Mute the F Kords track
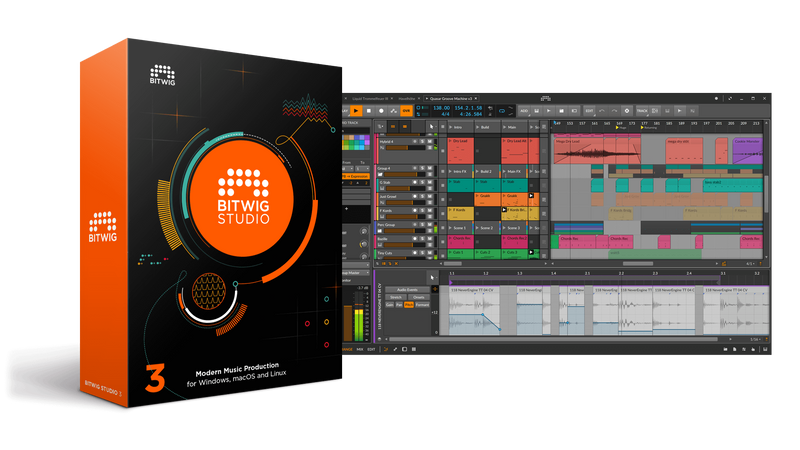 point(430,210)
